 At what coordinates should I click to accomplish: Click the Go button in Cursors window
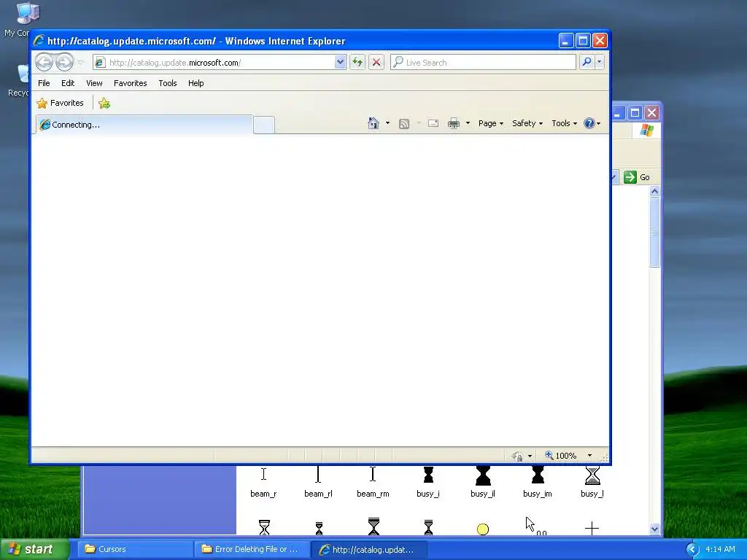[637, 177]
